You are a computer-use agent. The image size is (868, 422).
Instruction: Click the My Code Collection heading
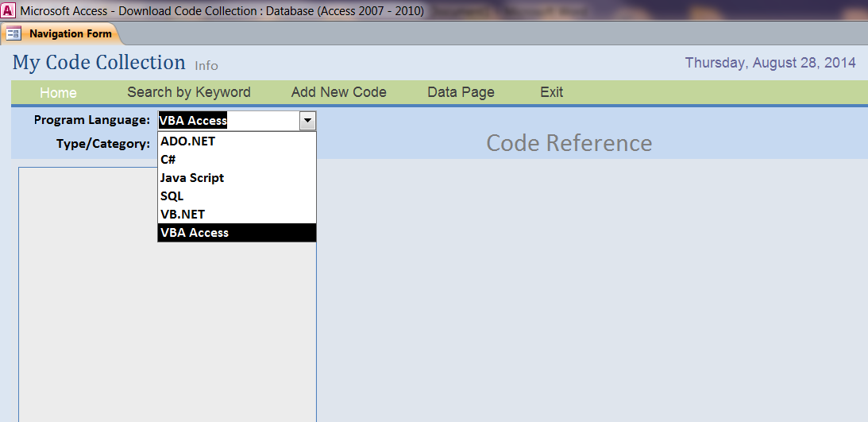[99, 63]
